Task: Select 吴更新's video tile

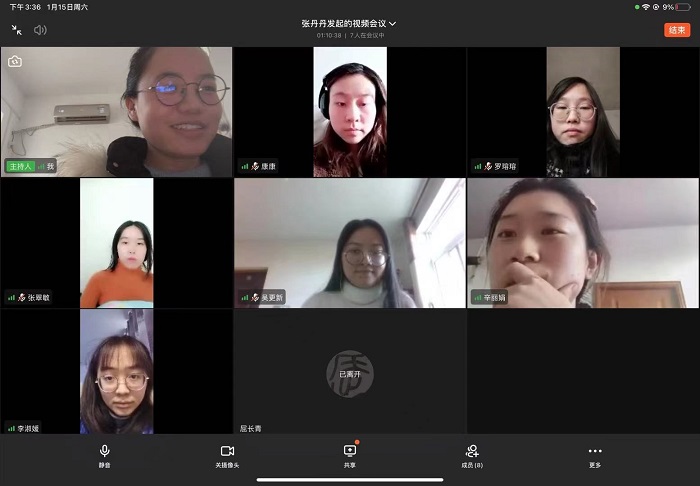Action: 349,242
